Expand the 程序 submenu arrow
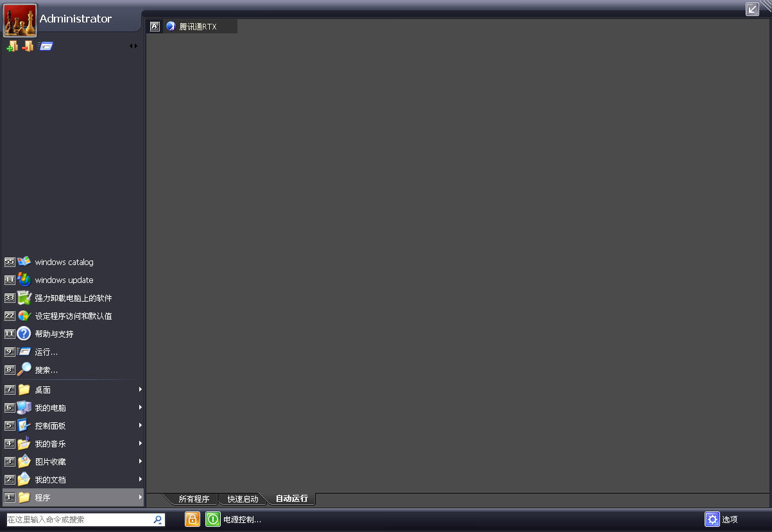The height and width of the screenshot is (532, 772). click(140, 497)
